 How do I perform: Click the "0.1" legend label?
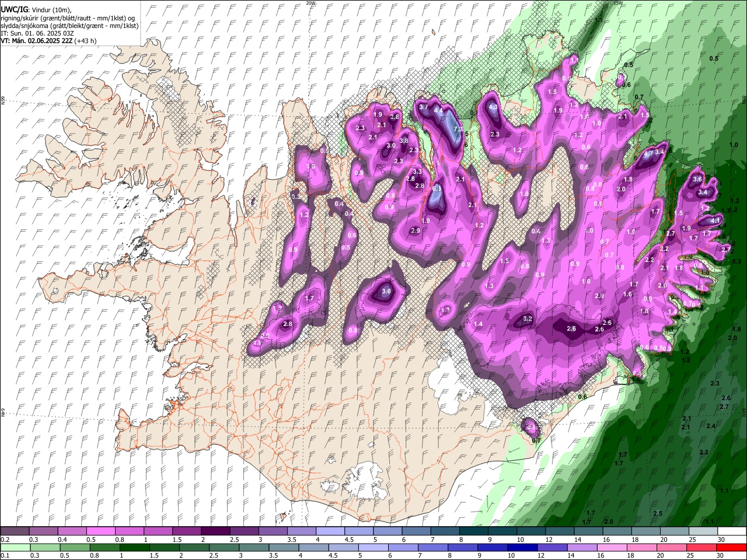[5, 556]
